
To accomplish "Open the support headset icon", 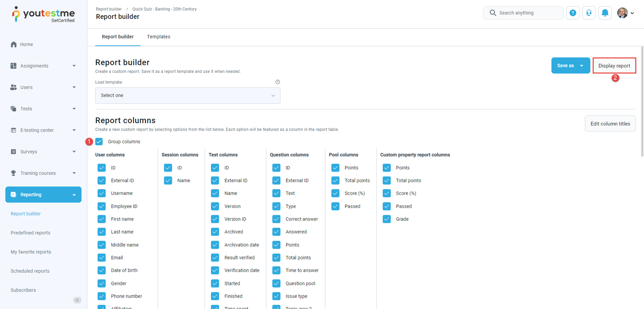I will coord(589,13).
